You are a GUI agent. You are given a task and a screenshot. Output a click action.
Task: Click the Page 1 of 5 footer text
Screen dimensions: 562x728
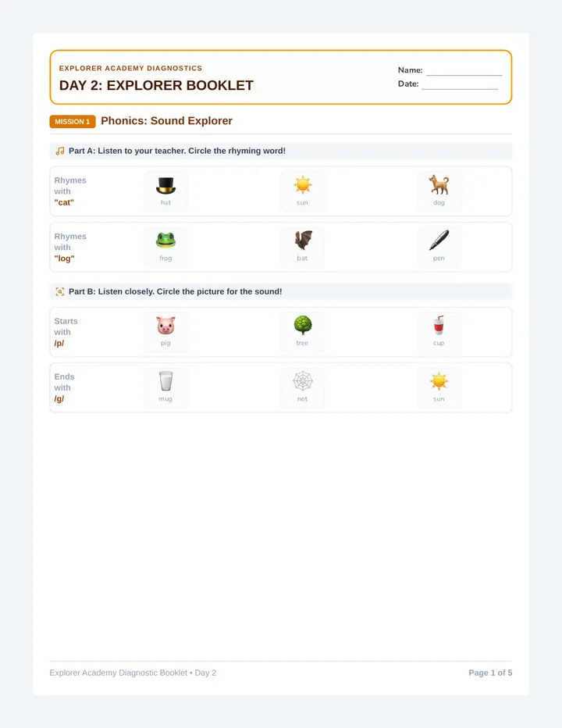click(x=490, y=673)
